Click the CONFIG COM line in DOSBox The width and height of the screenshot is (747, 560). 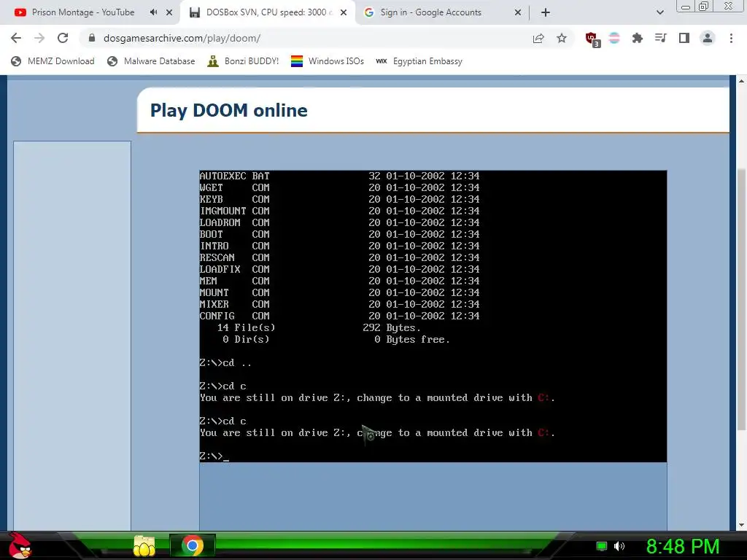point(339,316)
